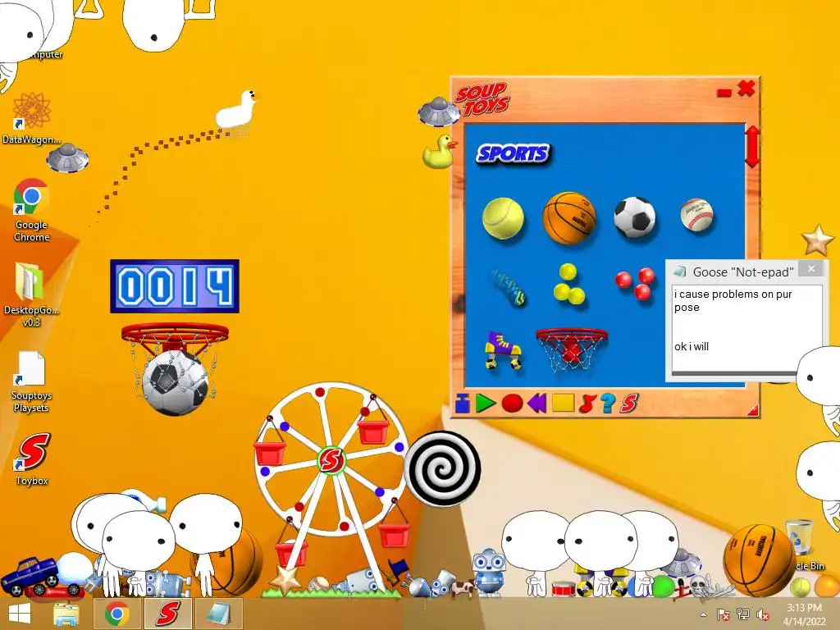Click the Goose "Not-epad" title bar
The height and width of the screenshot is (630, 840).
tap(742, 272)
